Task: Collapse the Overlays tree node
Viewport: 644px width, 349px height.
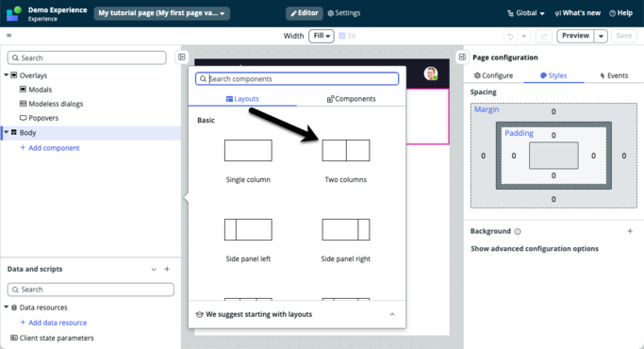Action: point(7,75)
